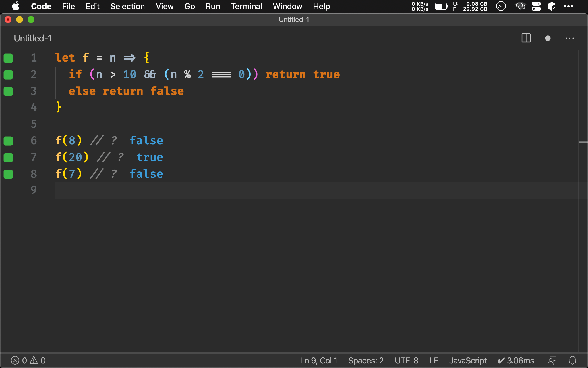Open the feedback icon in status bar
Viewport: 588px width, 368px height.
coord(552,361)
